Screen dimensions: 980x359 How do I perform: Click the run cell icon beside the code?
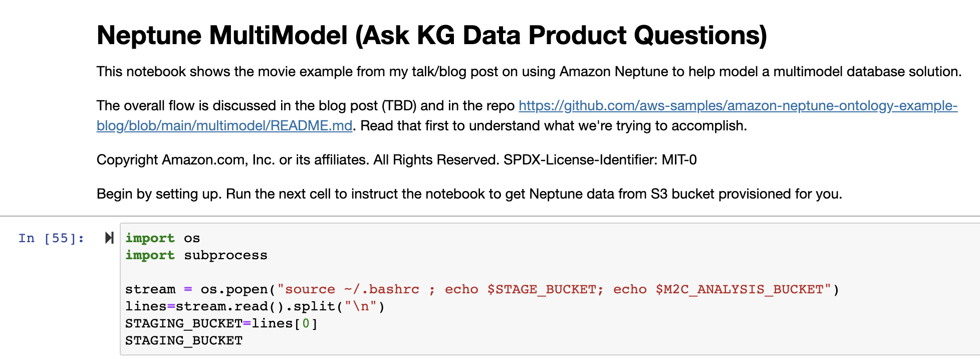coord(109,238)
